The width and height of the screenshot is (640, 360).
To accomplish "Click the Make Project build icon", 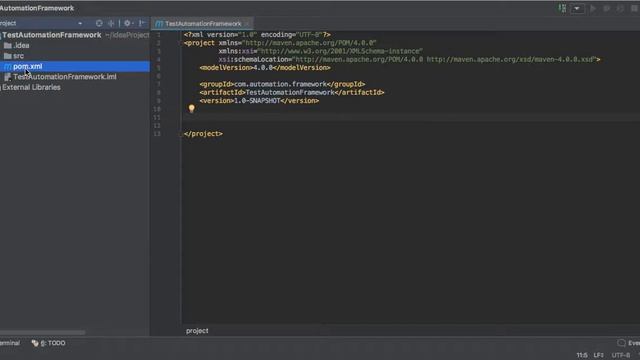I will (x=562, y=8).
